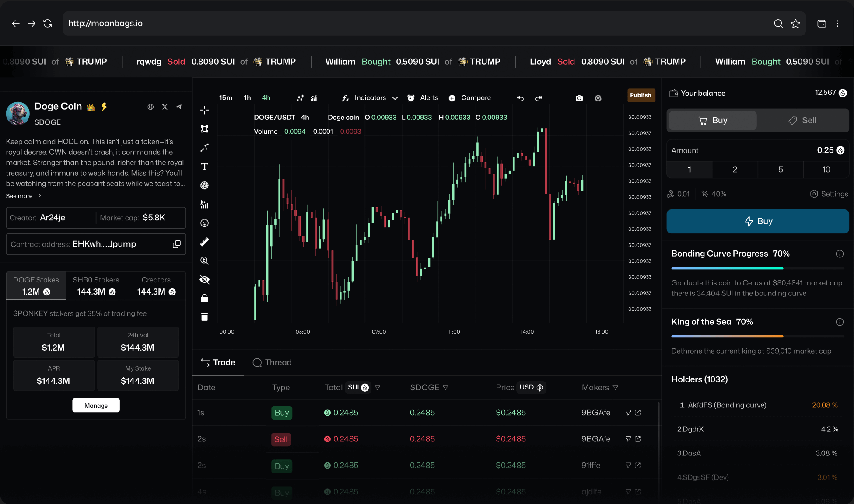This screenshot has width=854, height=504.
Task: Copy the contract address
Action: (x=176, y=244)
